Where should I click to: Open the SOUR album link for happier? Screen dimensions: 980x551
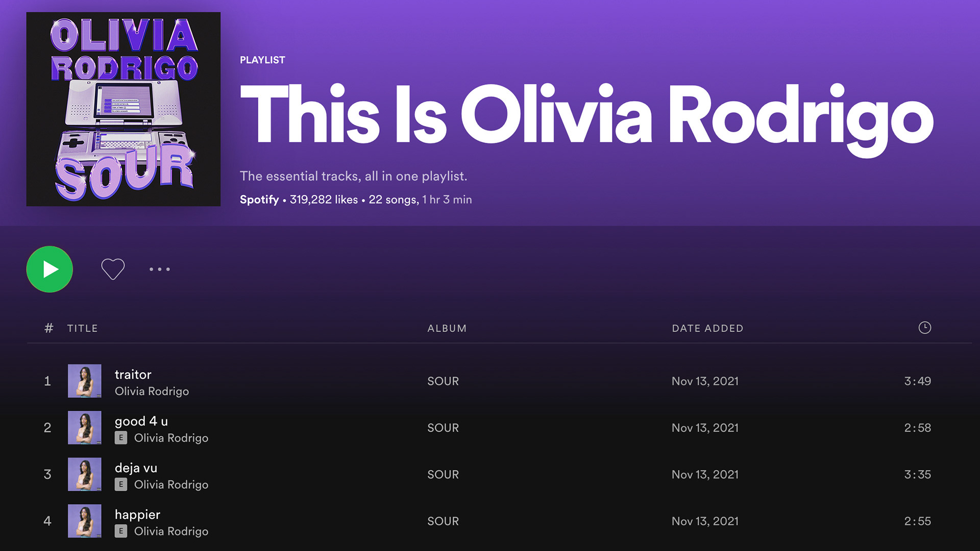[443, 521]
